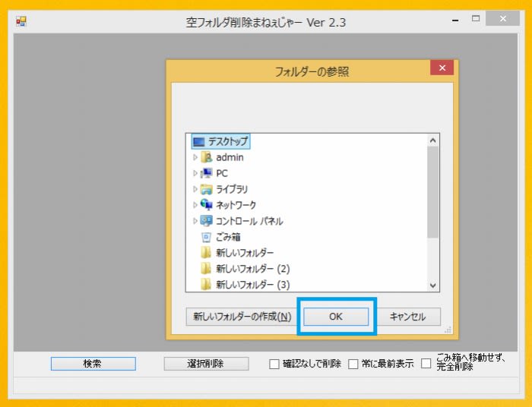Click the folder tree scrollbar down arrow
Screen dimensions: 532x407
point(433,286)
